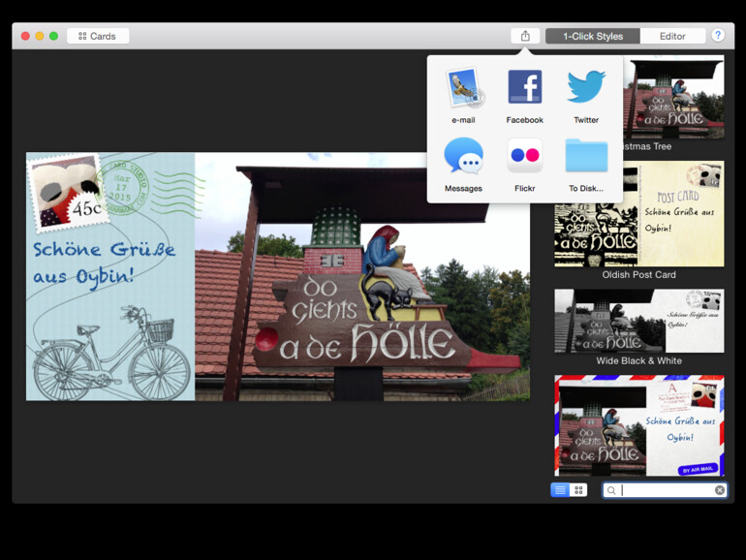Click the share button in toolbar
The width and height of the screenshot is (746, 560).
coord(525,36)
